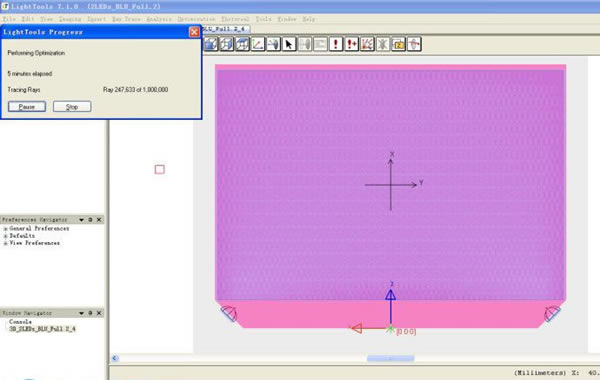Click the left scroll arrow below the 3D view

pyautogui.click(x=115, y=359)
